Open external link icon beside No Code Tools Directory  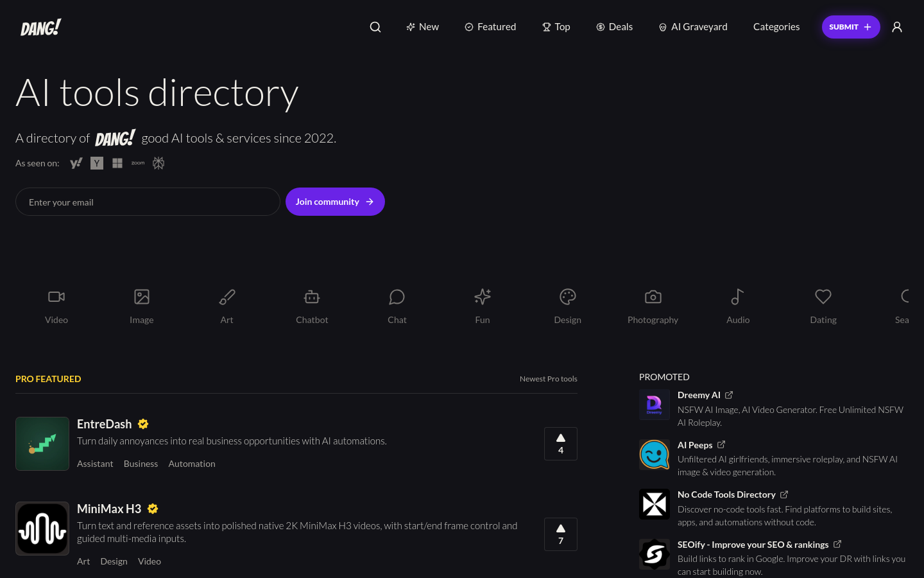click(x=784, y=495)
